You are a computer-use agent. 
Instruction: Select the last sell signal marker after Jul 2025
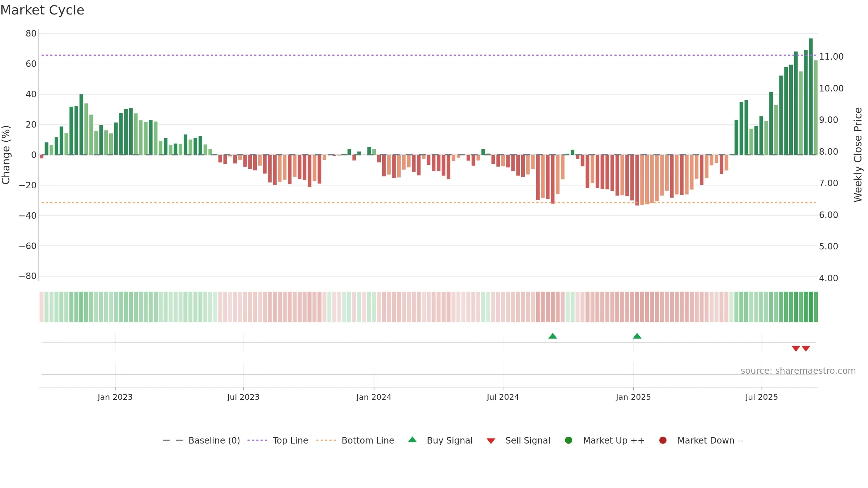click(806, 348)
